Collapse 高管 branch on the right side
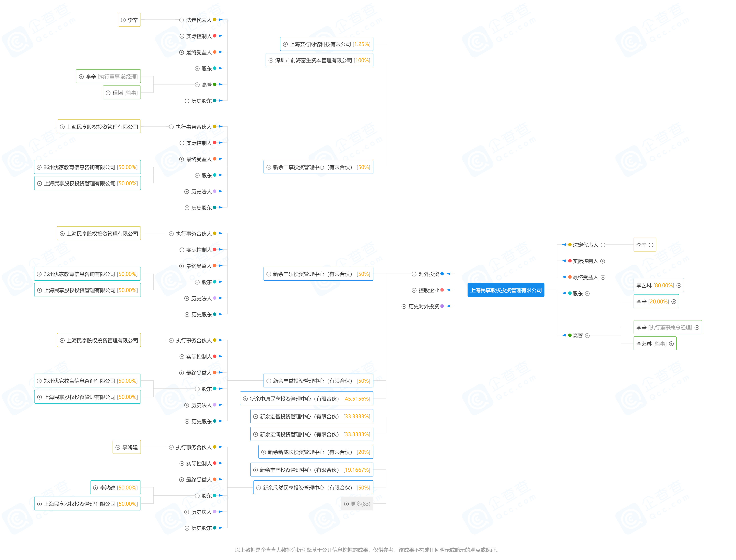736x560 pixels. coord(587,336)
